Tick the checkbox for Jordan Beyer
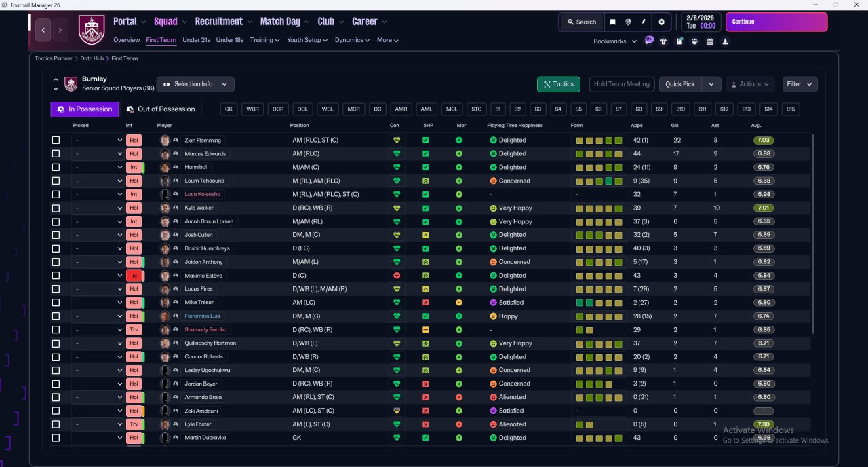Image resolution: width=868 pixels, height=467 pixels. (x=56, y=384)
